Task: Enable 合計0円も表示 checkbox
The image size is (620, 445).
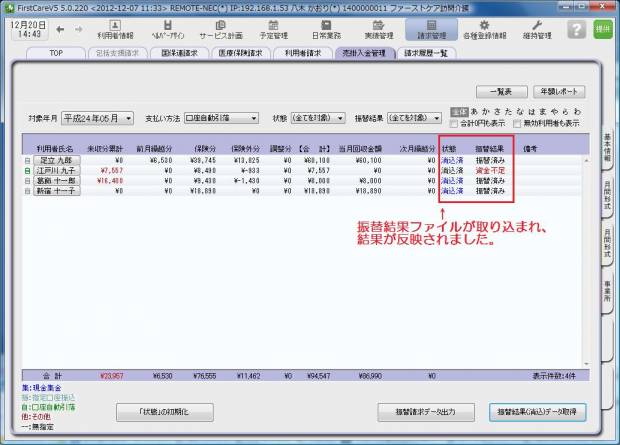Action: (x=456, y=124)
